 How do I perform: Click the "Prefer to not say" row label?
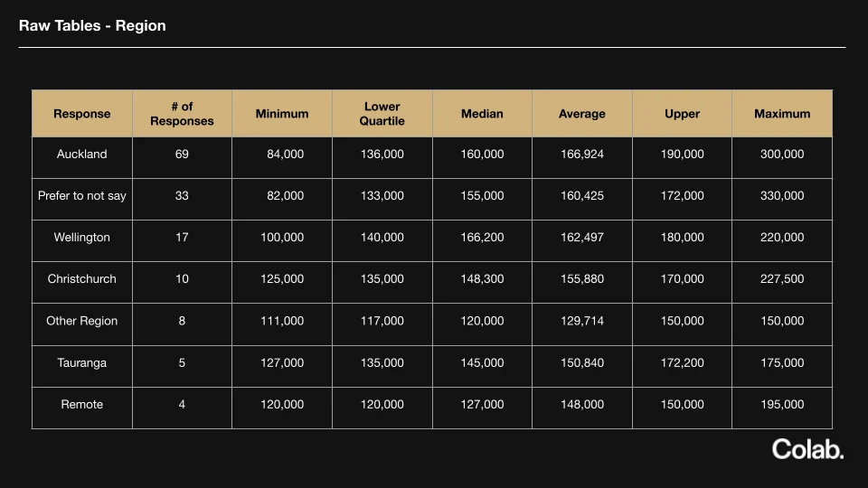point(82,196)
